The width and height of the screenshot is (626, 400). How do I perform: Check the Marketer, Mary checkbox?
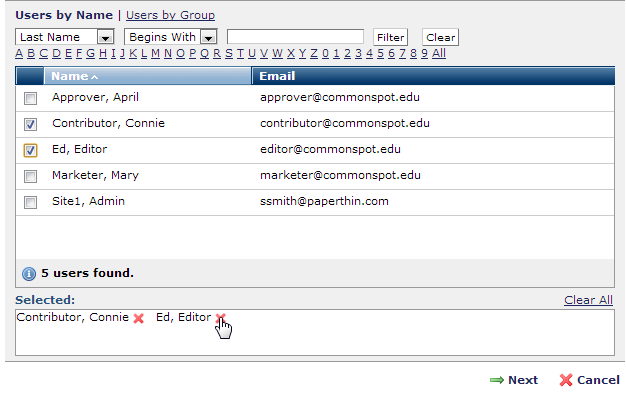[x=30, y=176]
